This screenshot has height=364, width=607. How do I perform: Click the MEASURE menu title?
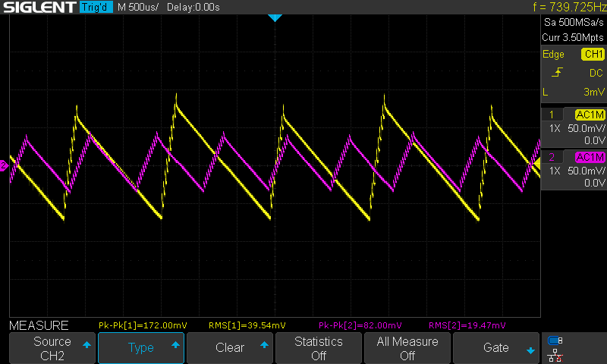point(39,325)
